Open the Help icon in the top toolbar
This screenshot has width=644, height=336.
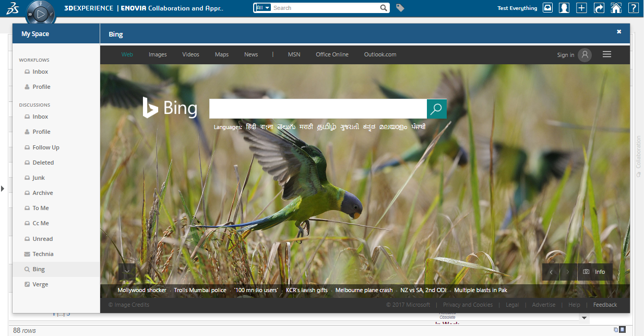[x=633, y=7]
